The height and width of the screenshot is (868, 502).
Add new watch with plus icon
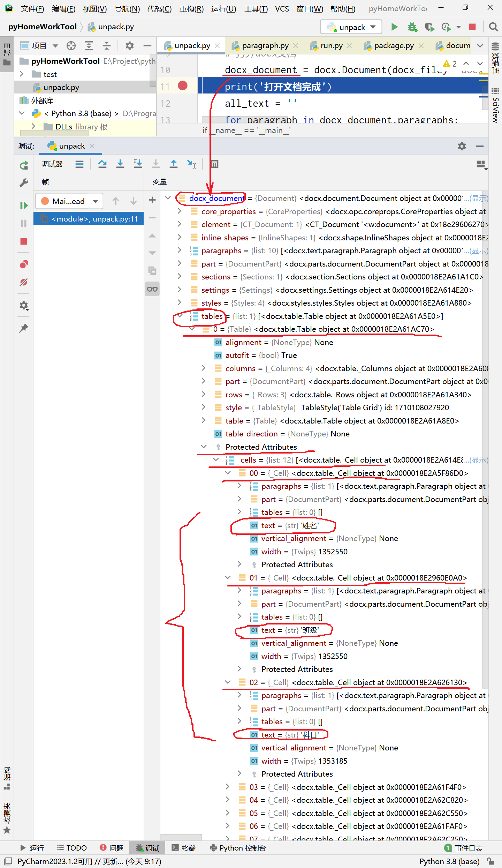click(x=152, y=200)
